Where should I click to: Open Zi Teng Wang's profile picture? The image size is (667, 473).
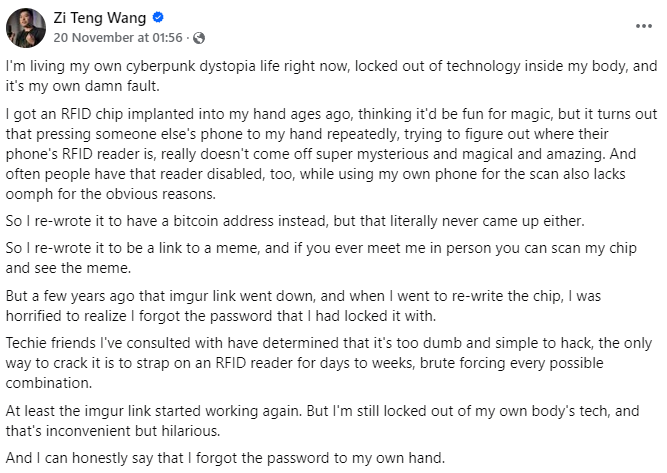[26, 27]
